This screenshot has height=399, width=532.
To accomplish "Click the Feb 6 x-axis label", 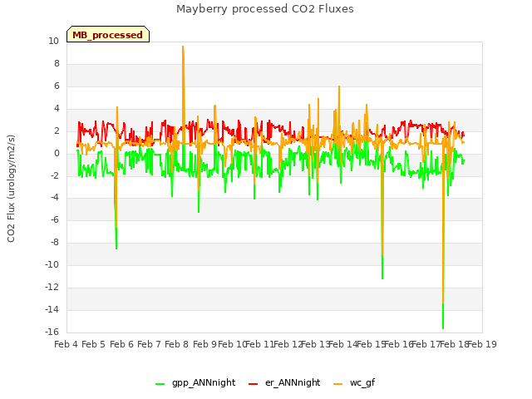I will [121, 344].
